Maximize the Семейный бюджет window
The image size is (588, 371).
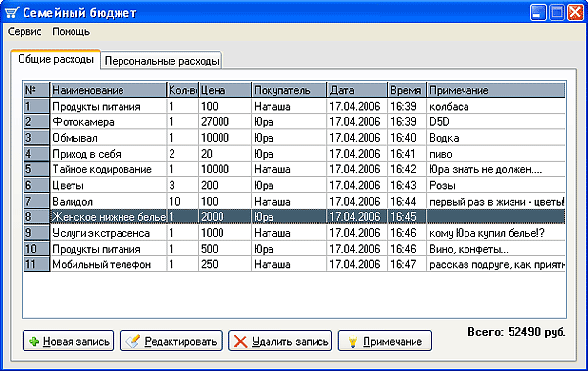[x=557, y=13]
